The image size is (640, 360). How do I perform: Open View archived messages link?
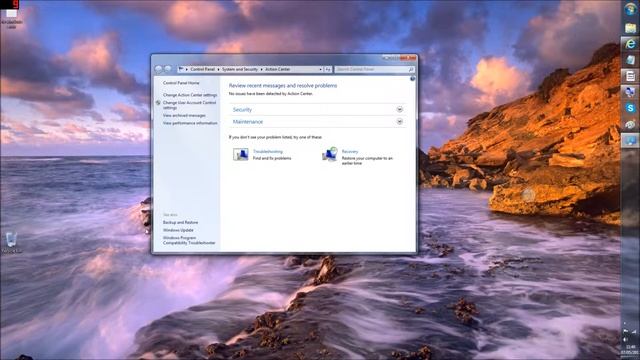coord(184,116)
